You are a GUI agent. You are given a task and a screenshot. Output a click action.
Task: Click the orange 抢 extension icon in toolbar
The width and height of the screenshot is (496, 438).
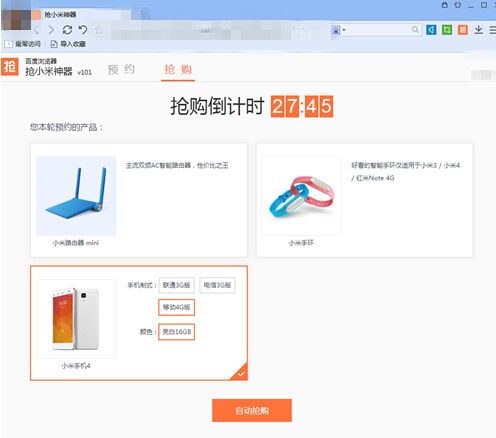pos(463,30)
